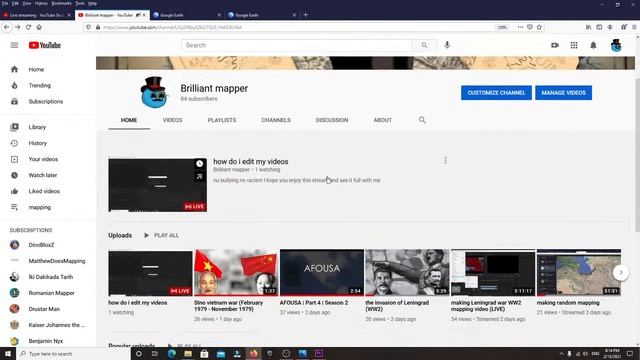Open Firefox page actions ellipsis

[520, 27]
